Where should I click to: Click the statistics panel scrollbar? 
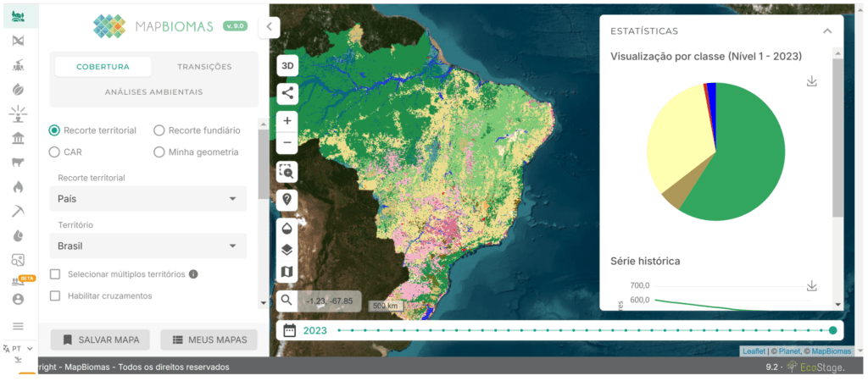pos(837,138)
